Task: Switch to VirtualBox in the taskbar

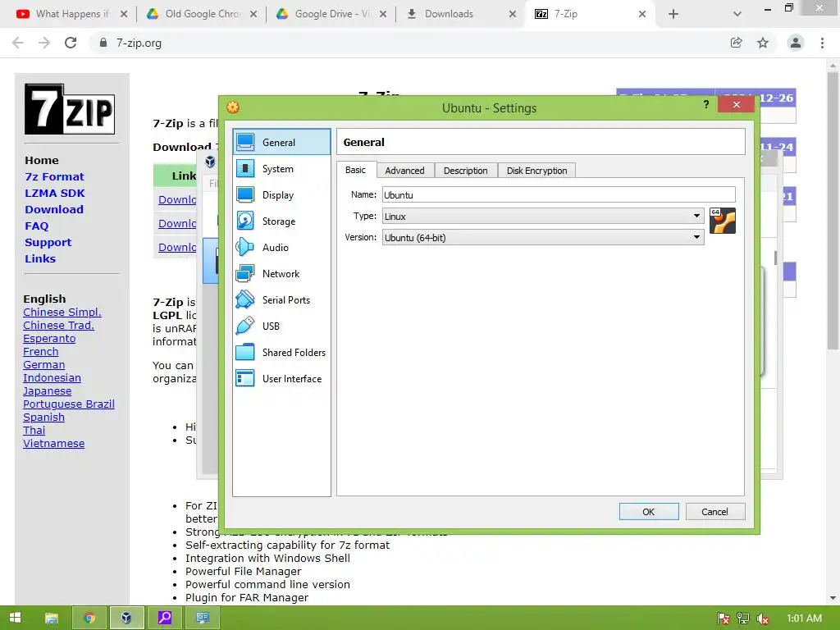Action: tap(126, 618)
